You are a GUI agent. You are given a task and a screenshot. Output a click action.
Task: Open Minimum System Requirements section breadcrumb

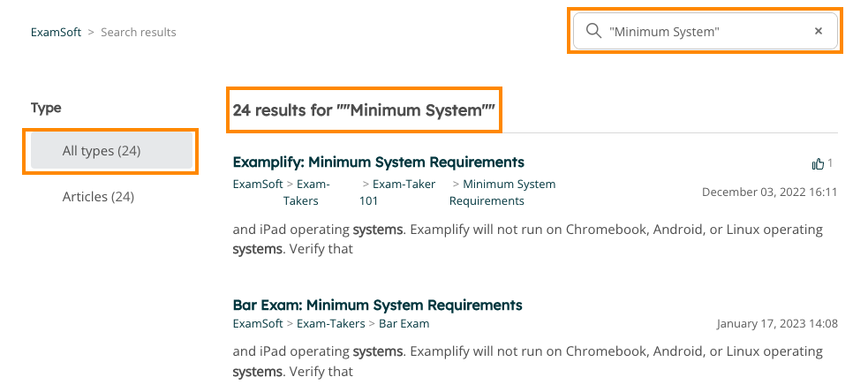502,192
